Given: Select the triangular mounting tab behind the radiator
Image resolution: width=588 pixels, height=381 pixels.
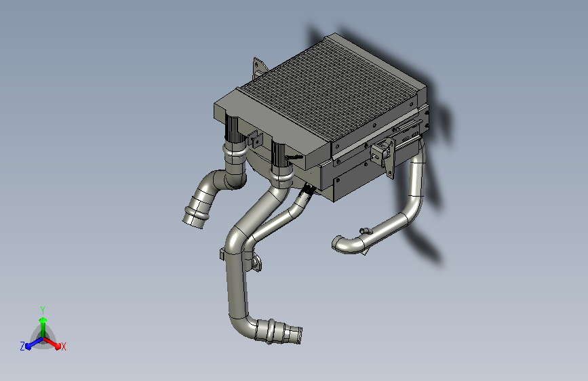Looking at the screenshot, I should pyautogui.click(x=259, y=68).
